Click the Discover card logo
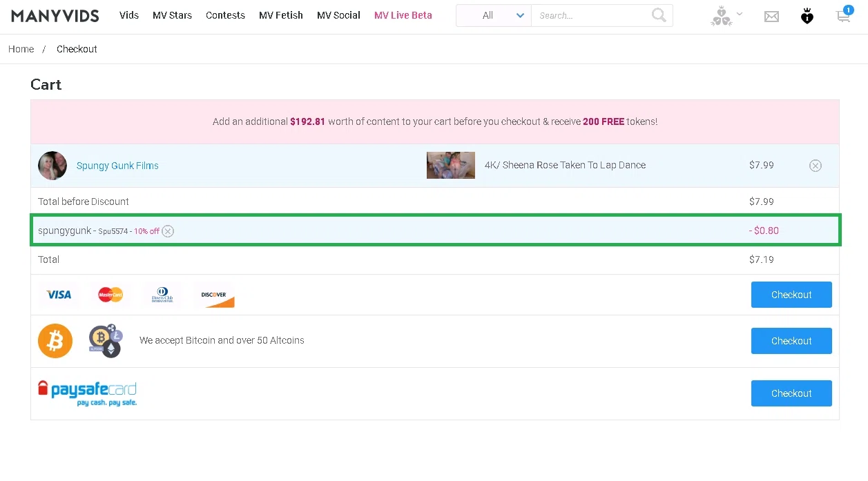The image size is (868, 481). click(x=215, y=295)
